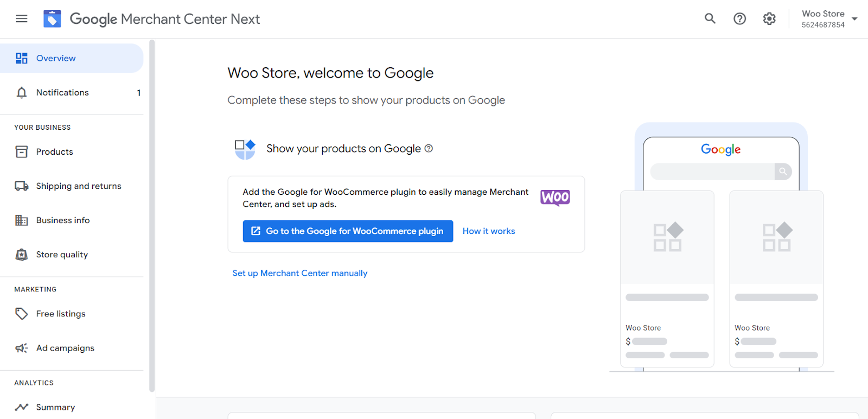Click the Notifications bell icon
This screenshot has height=419, width=868.
(22, 93)
